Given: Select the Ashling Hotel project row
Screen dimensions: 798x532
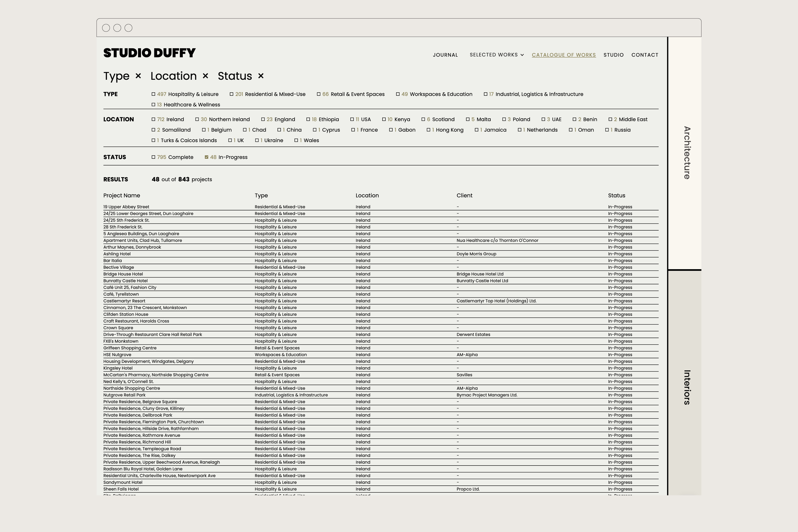Looking at the screenshot, I should click(x=381, y=254).
